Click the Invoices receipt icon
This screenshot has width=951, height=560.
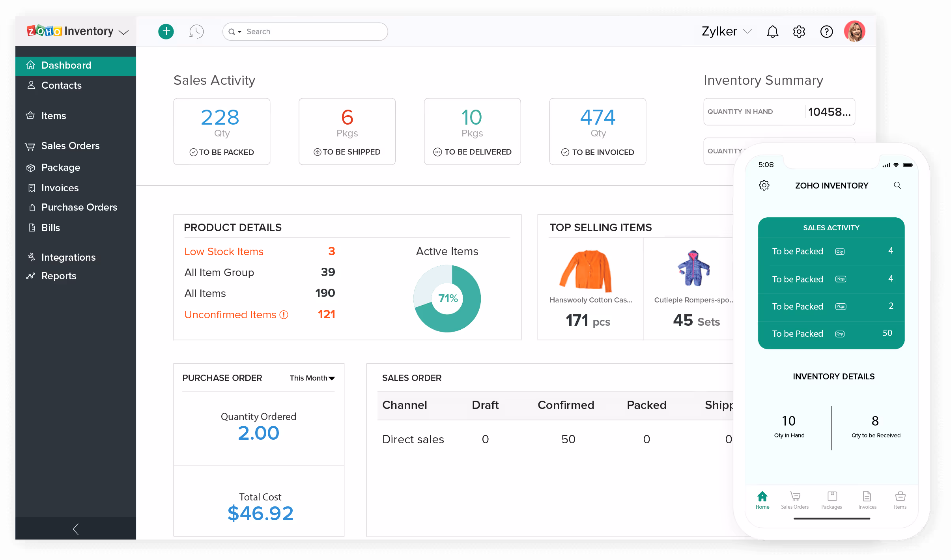32,188
